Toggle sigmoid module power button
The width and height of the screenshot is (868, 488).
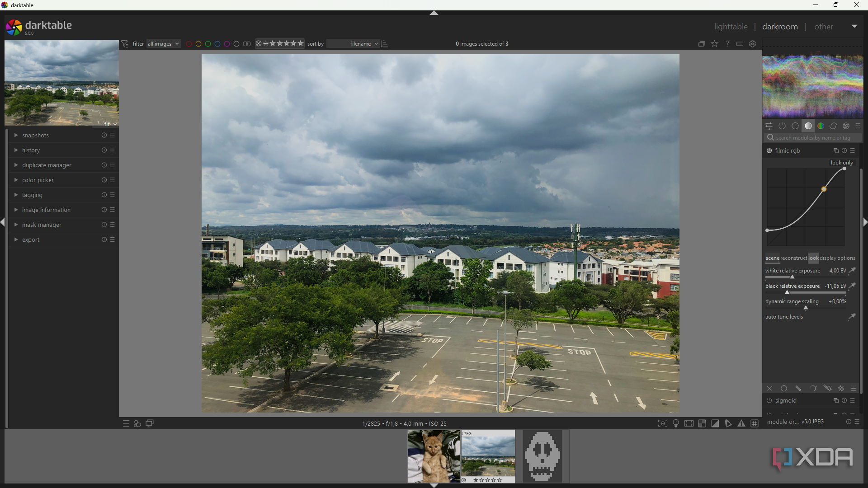tap(769, 401)
